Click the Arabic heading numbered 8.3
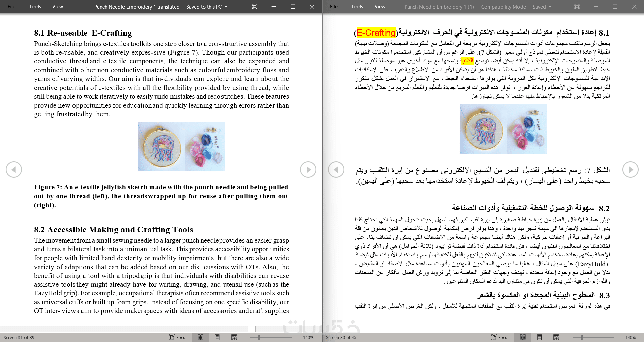The image size is (644, 342). [544, 295]
